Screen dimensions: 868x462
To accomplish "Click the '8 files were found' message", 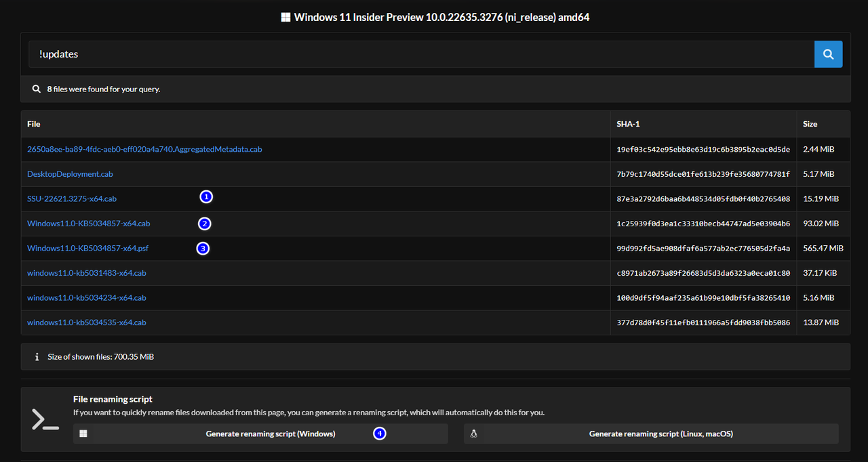I will 104,89.
